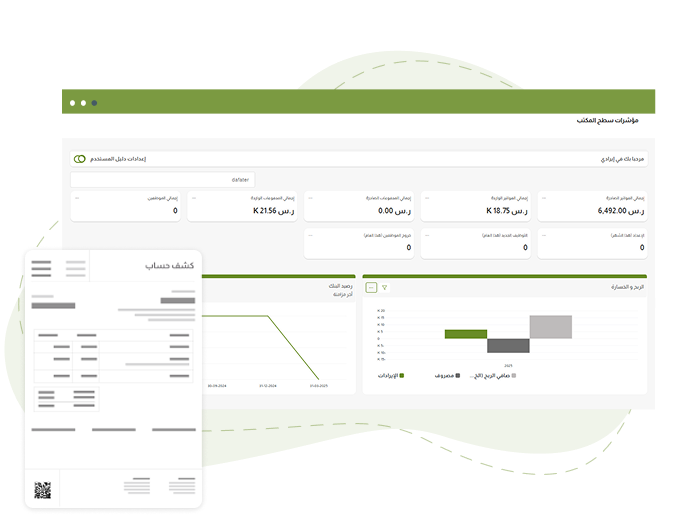Click the dark gray expenses legend swatch
692x515 pixels.
[458, 375]
